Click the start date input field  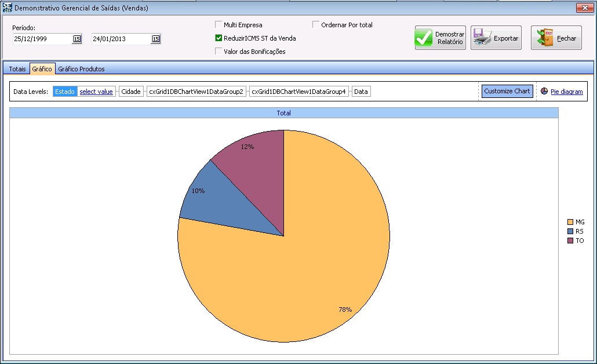tap(42, 39)
